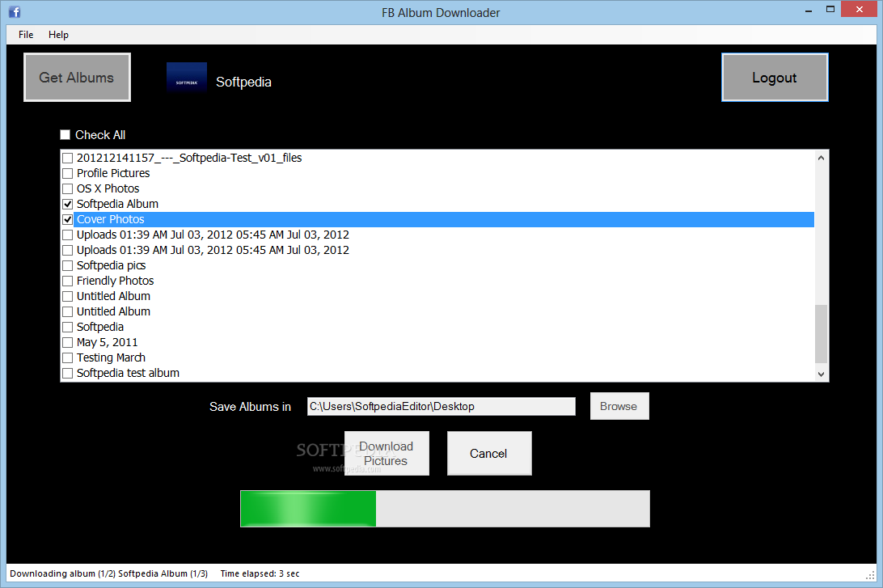Image resolution: width=883 pixels, height=588 pixels.
Task: Click the Softpedia profile picture thumbnail
Action: coord(187,77)
